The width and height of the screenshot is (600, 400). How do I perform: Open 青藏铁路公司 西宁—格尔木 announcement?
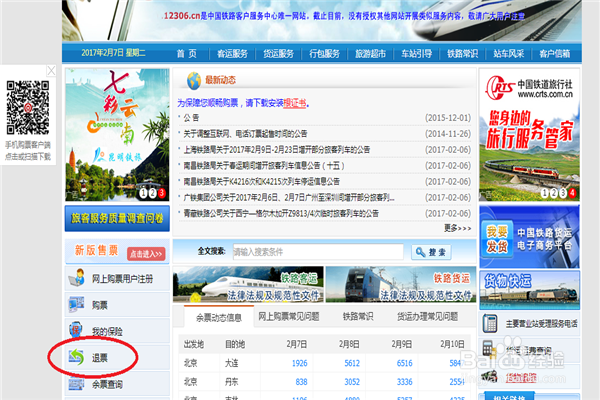click(281, 214)
